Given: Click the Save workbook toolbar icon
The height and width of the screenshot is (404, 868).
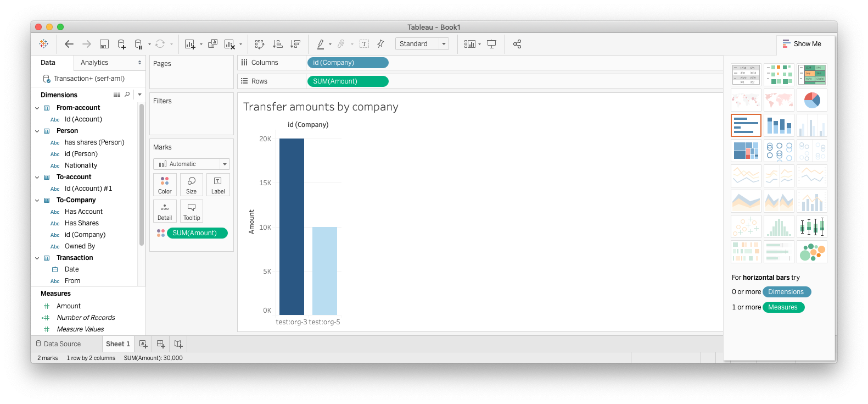Looking at the screenshot, I should [x=104, y=44].
